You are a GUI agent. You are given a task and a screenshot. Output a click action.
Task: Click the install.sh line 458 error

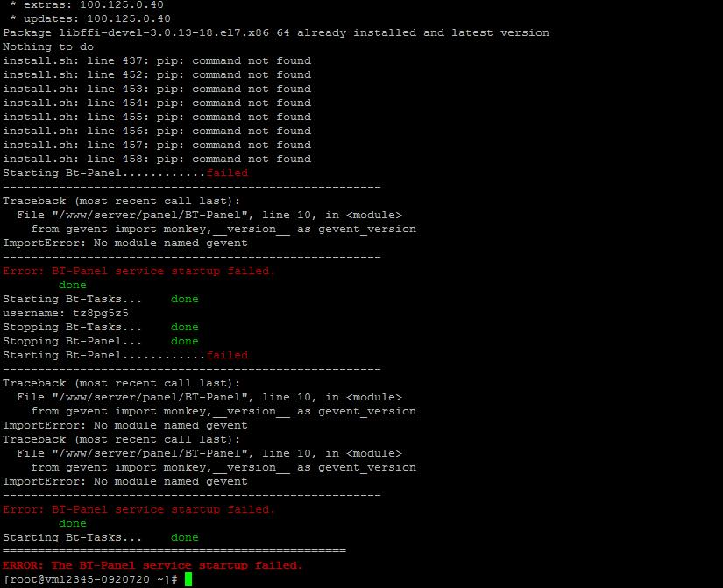pos(157,159)
